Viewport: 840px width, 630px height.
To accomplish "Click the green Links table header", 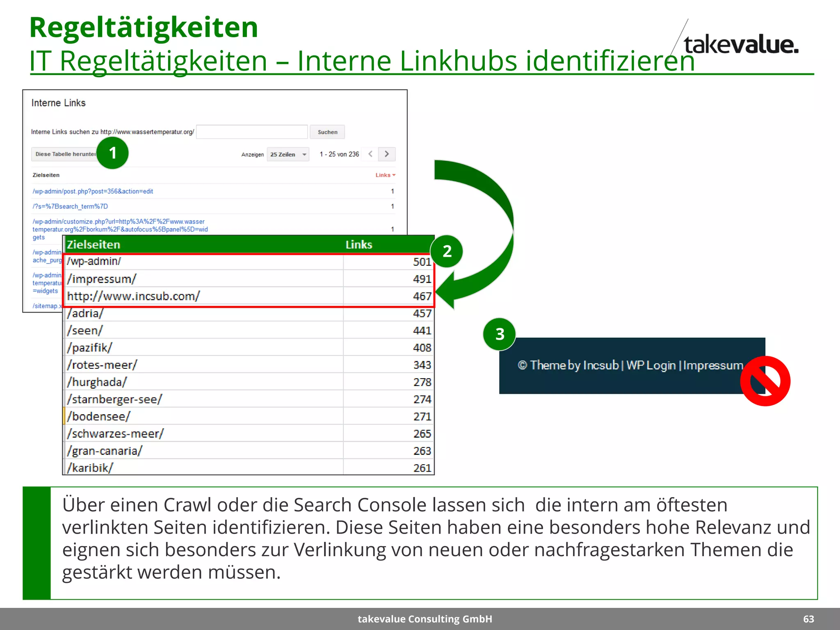I will coord(359,245).
